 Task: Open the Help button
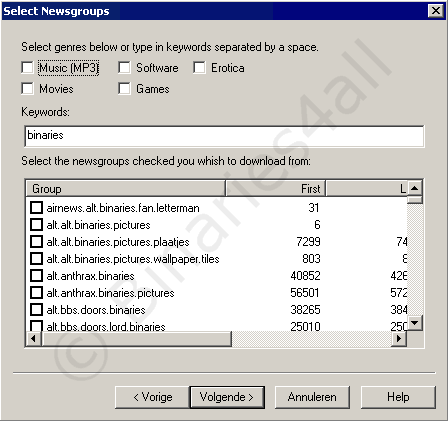click(398, 397)
